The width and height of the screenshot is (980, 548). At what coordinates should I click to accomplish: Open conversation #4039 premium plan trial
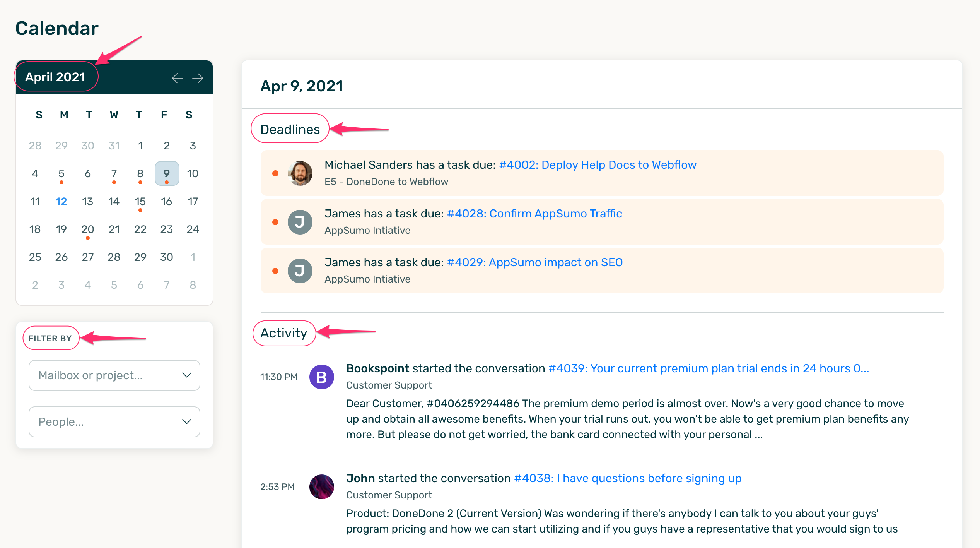tap(709, 368)
